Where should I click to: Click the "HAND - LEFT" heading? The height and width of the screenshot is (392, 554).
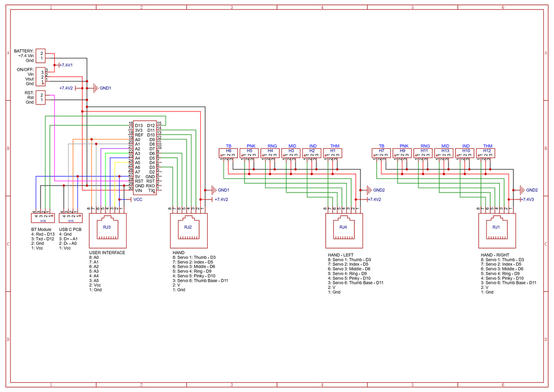pos(341,255)
